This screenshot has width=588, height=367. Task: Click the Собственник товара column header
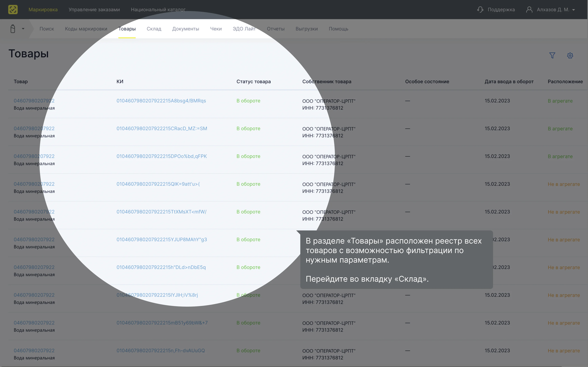tap(327, 82)
